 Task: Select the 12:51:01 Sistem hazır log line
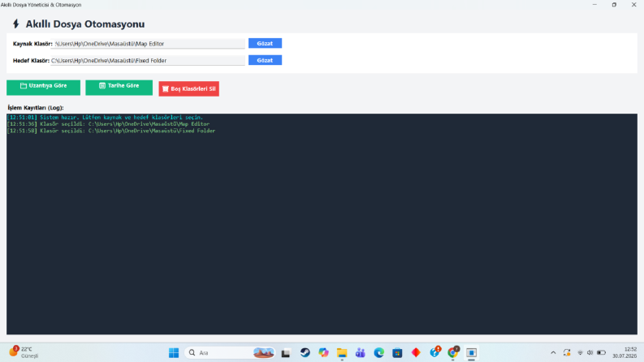(x=105, y=118)
